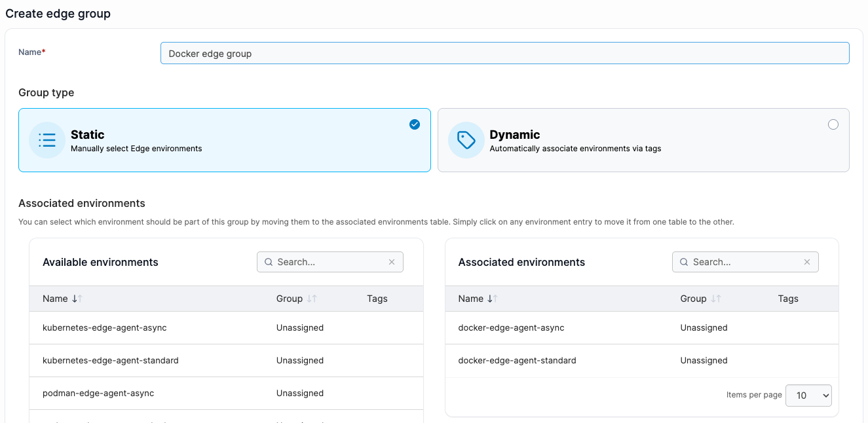
Task: Remove docker-edge-agent-async from associated
Action: tap(642, 328)
